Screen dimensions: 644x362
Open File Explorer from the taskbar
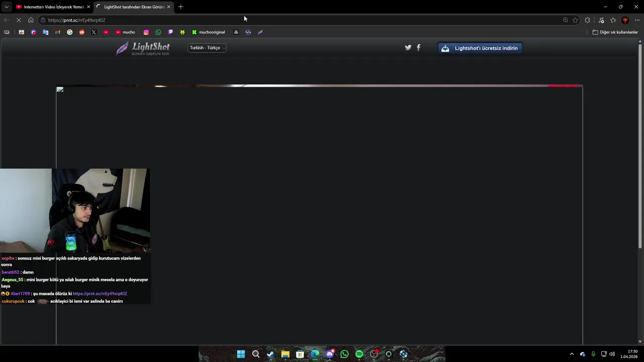pyautogui.click(x=285, y=354)
